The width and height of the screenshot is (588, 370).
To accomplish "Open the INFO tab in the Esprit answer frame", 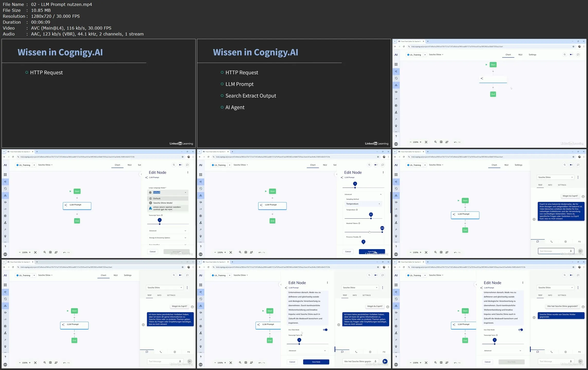I will click(x=550, y=185).
